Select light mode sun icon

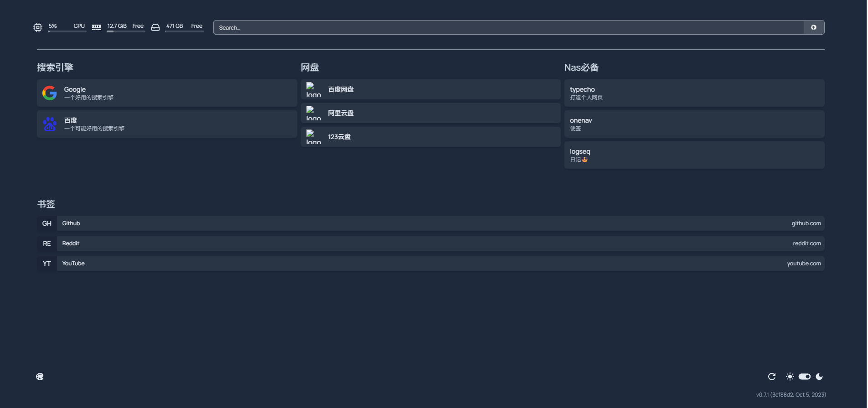click(790, 377)
